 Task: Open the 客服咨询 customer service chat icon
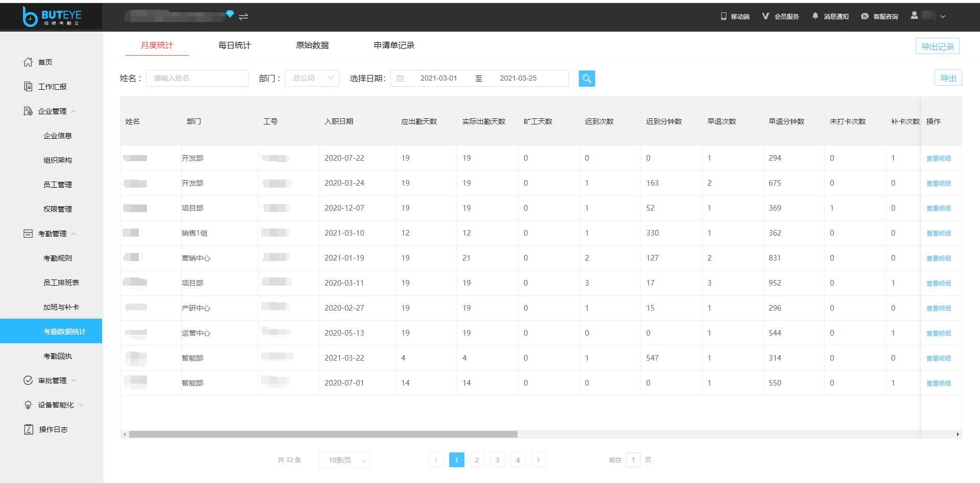(864, 16)
